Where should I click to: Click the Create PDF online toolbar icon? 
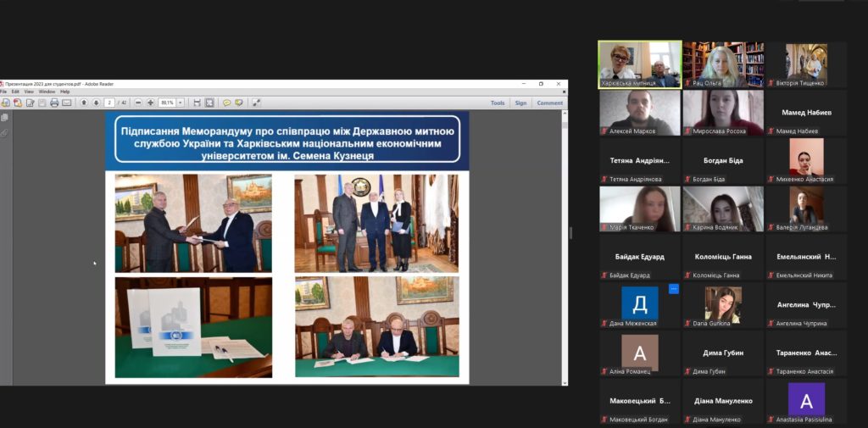pyautogui.click(x=6, y=103)
